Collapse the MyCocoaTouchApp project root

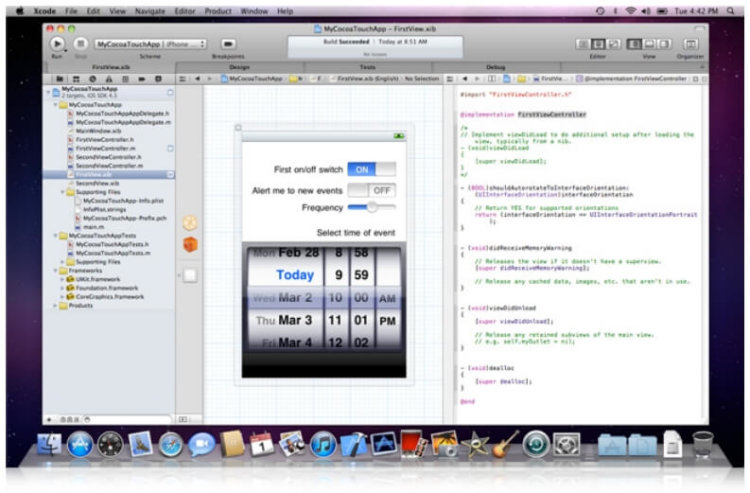click(x=48, y=92)
